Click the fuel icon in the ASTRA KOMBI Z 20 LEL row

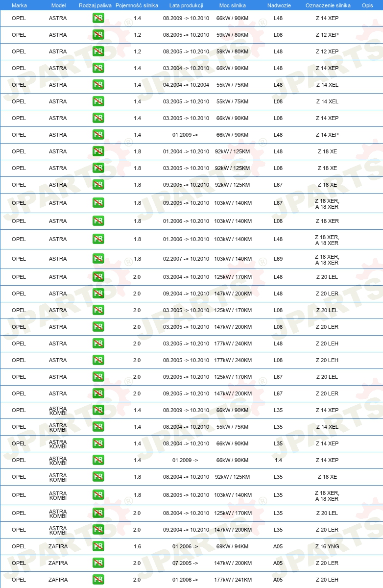coord(98,513)
